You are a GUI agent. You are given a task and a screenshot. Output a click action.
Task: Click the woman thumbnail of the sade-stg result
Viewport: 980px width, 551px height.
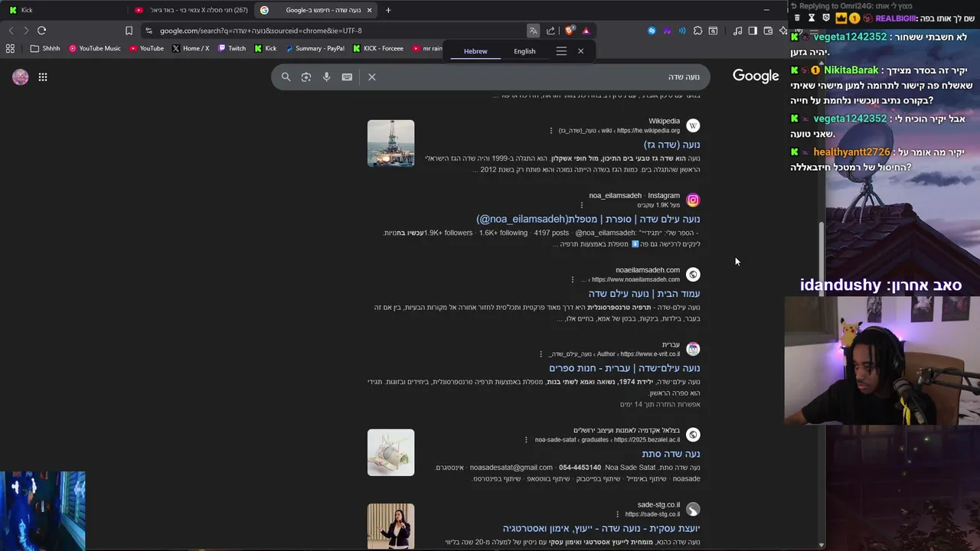[x=390, y=526]
